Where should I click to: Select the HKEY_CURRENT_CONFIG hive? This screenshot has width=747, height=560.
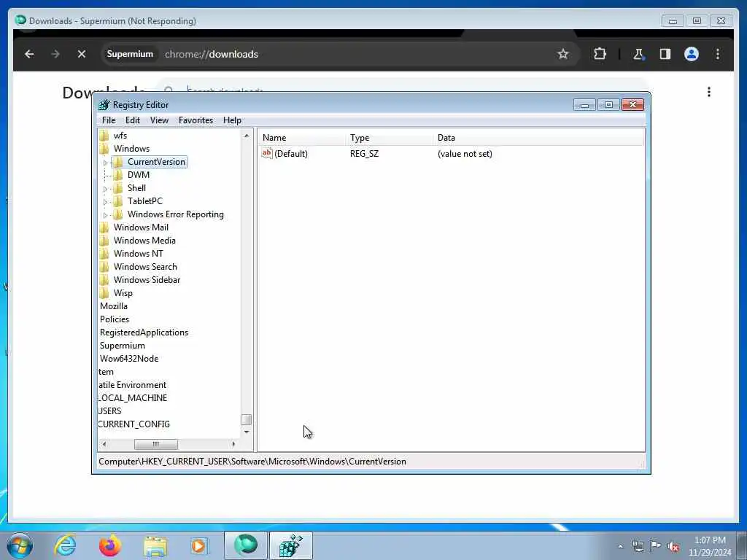(134, 424)
